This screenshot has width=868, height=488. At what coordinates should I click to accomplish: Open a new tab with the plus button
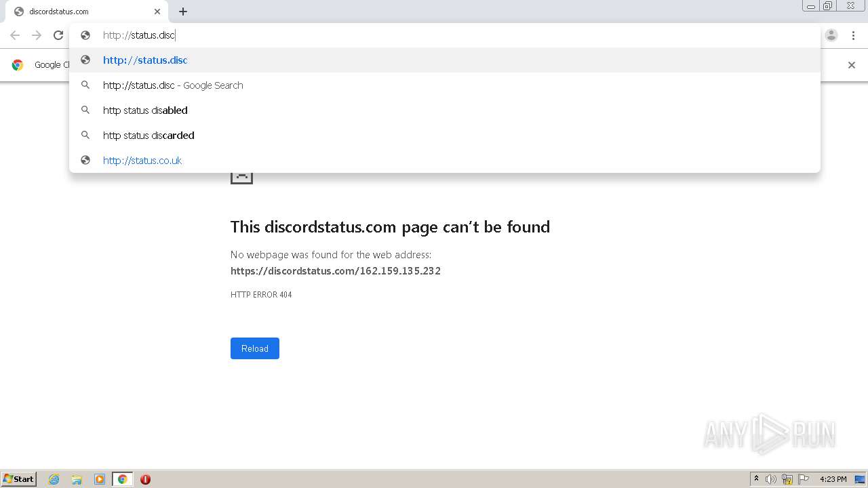(x=183, y=12)
